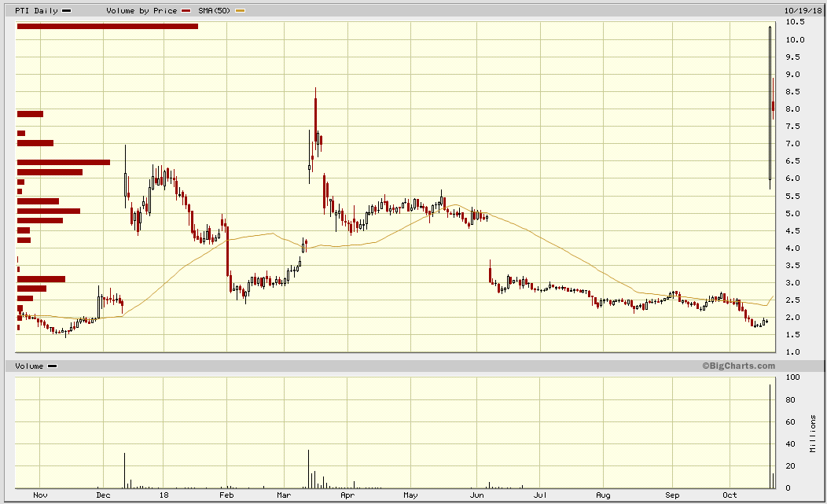Click the "1.0" price axis label

(x=792, y=352)
